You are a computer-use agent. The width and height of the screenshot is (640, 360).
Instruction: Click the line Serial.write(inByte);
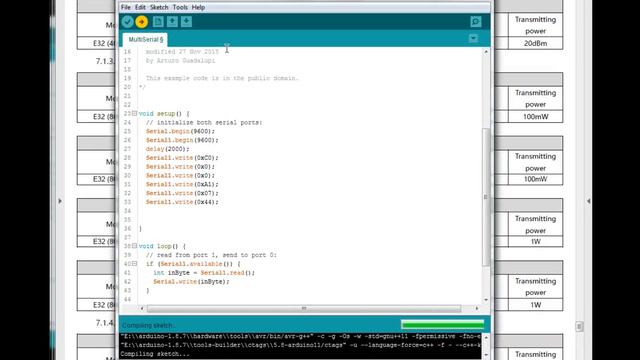tap(191, 282)
